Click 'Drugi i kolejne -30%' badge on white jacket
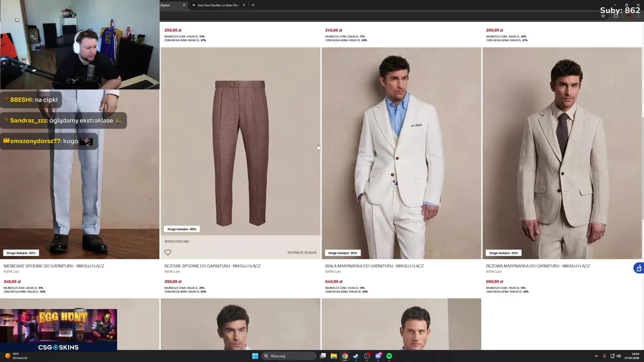 [343, 253]
